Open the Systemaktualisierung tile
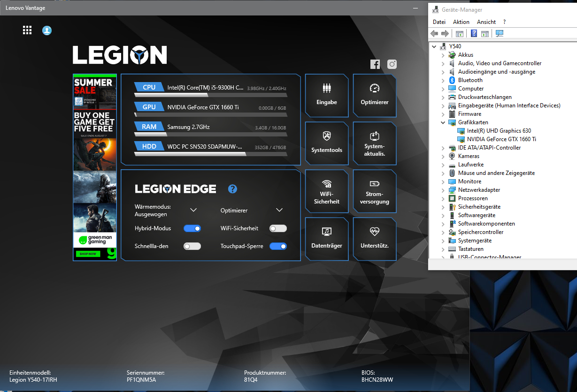The height and width of the screenshot is (392, 577). [375, 143]
